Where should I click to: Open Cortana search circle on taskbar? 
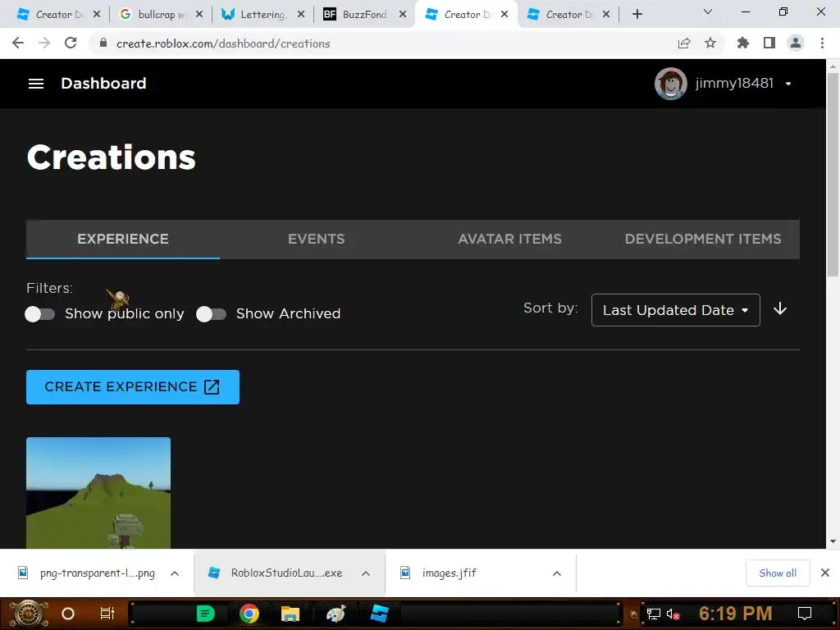tap(68, 614)
